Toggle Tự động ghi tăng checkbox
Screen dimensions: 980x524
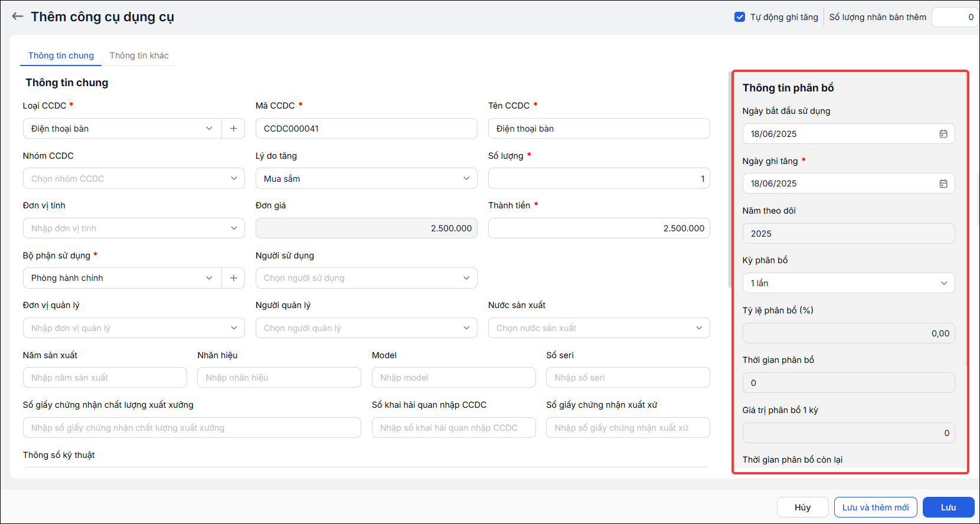[x=740, y=17]
